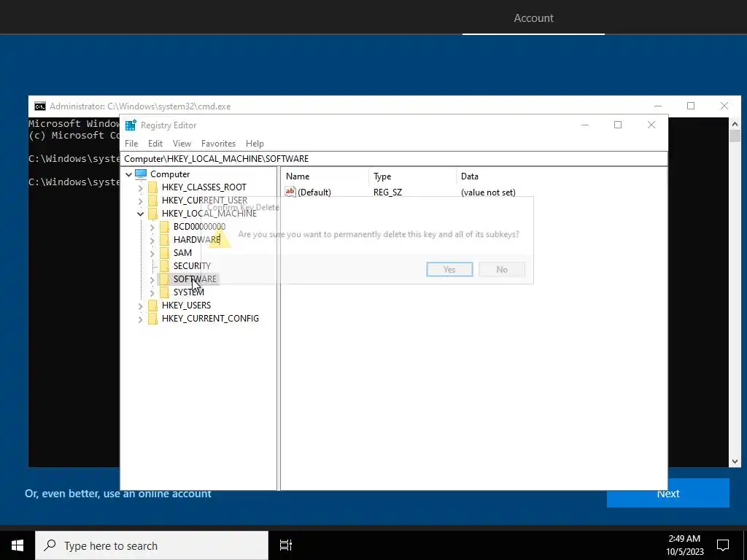Click the cmd.exe window title icon
747x560 pixels.
click(x=40, y=106)
